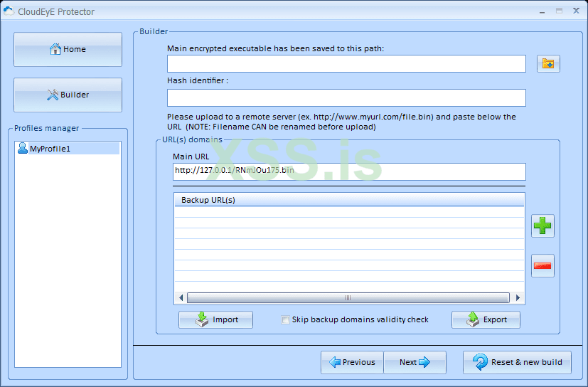Proceed with the Next button
The height and width of the screenshot is (387, 588).
(x=415, y=362)
